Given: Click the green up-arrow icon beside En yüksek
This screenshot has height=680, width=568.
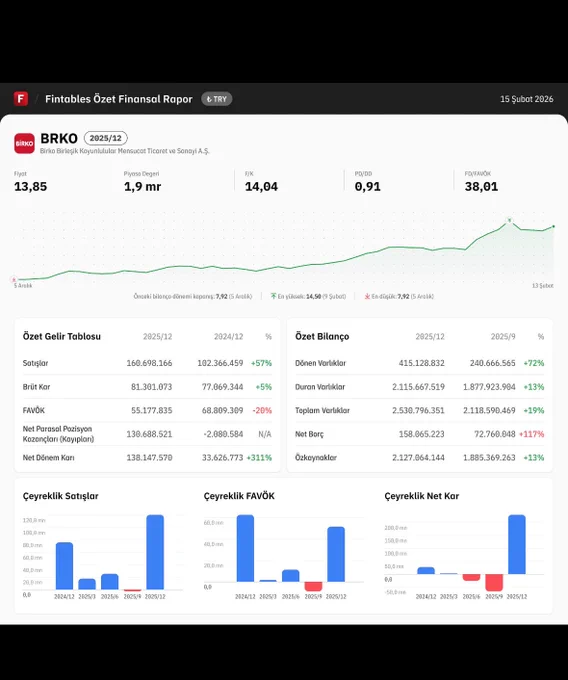Looking at the screenshot, I should [x=273, y=296].
